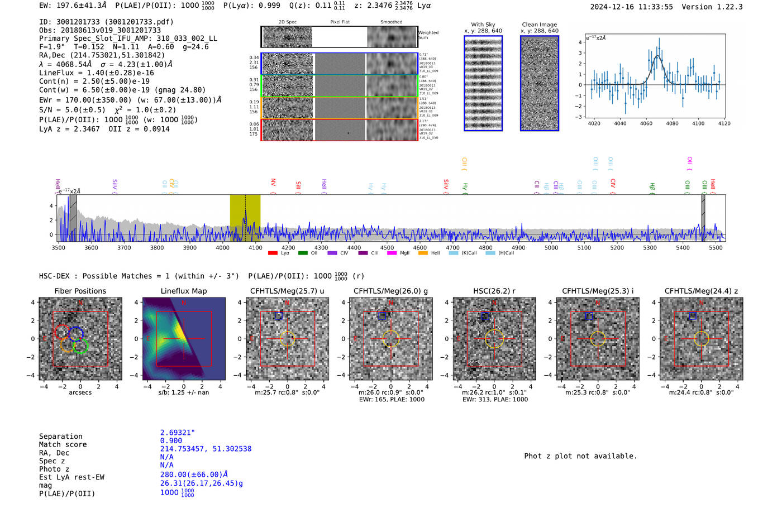This screenshot has height=532, width=782.
Task: Click the green fiber circle in Fiber Positions
Action: (x=81, y=347)
